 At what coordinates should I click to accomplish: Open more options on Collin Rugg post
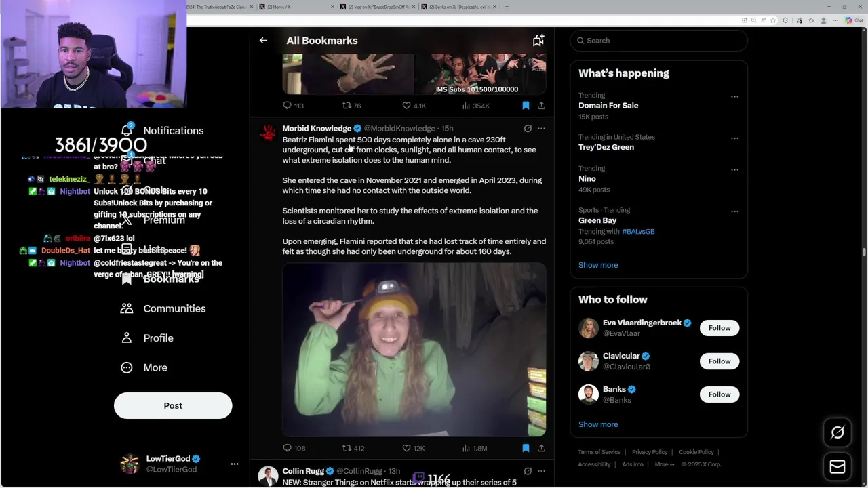pos(541,471)
